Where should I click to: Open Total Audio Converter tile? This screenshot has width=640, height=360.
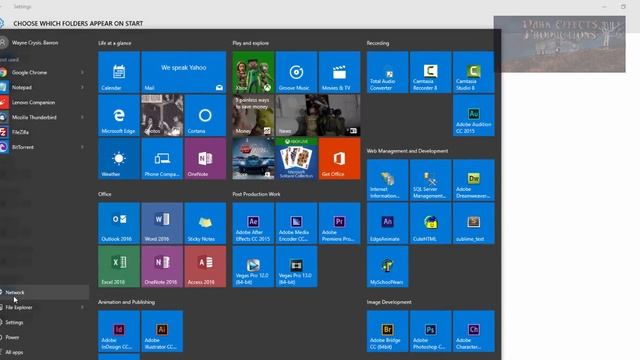click(x=387, y=72)
